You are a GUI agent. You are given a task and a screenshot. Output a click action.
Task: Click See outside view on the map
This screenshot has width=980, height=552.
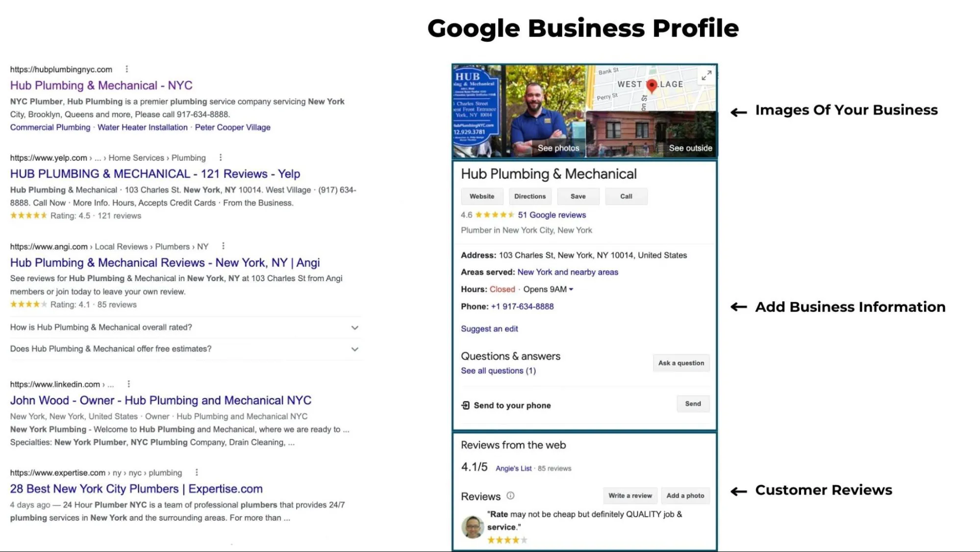pos(690,148)
